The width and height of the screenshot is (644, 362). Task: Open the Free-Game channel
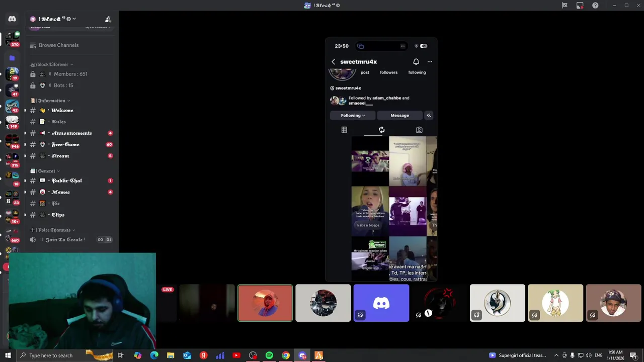tap(71, 144)
